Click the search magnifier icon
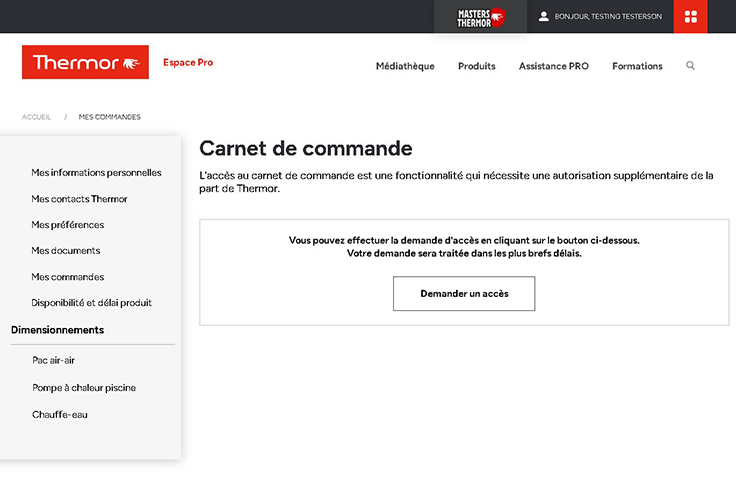Viewport: 736px width, 484px height. 690,66
